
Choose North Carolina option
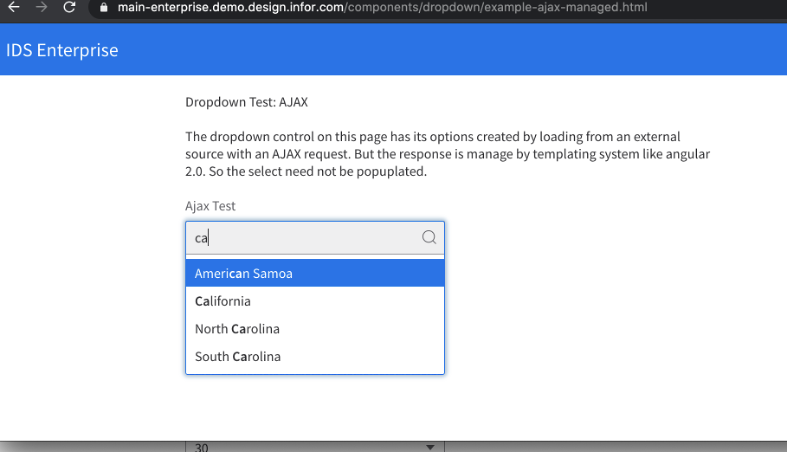click(315, 328)
